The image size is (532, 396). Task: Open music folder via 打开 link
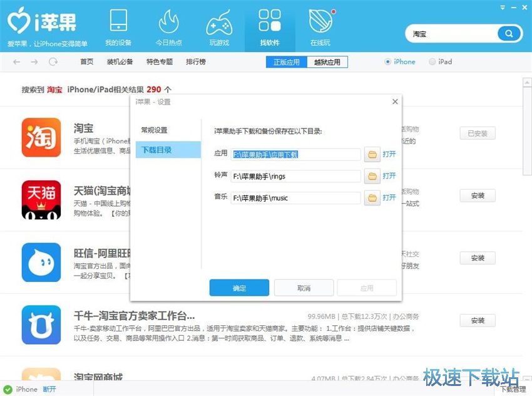pos(389,197)
